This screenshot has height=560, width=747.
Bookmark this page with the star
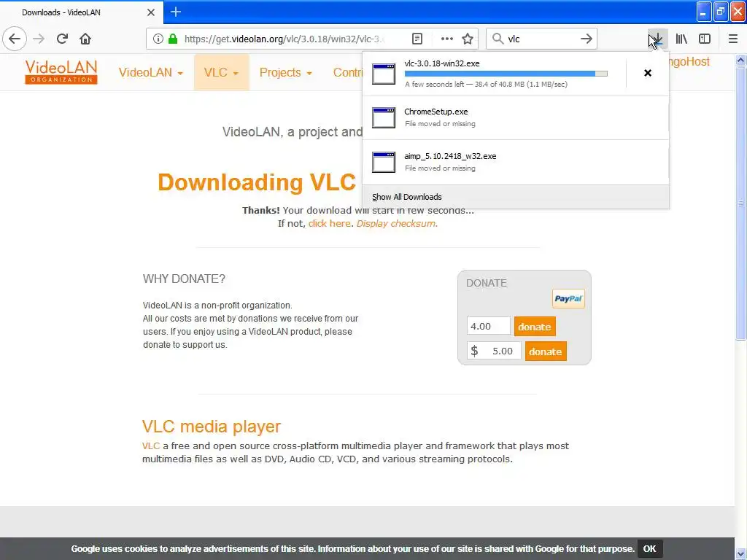click(468, 39)
